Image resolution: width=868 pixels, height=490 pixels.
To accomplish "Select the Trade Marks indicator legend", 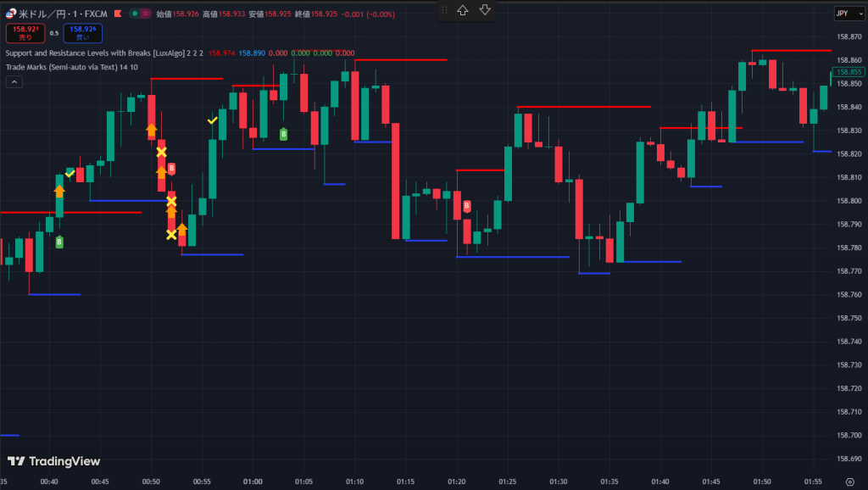I will tap(59, 66).
